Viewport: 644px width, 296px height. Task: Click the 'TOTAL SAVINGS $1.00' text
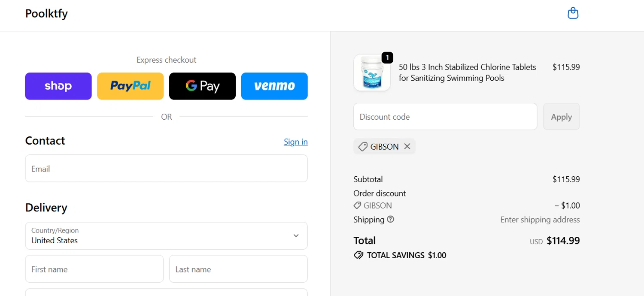407,255
